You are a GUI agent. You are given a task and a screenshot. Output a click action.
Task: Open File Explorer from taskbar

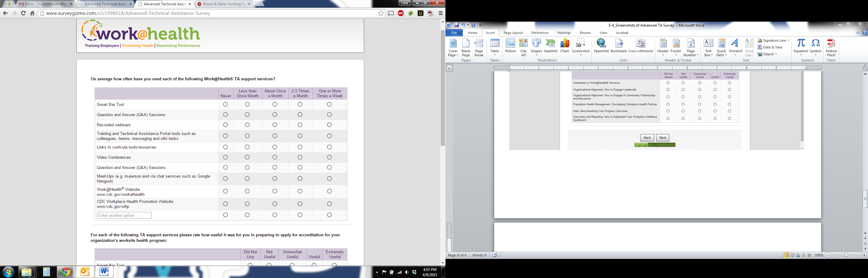coord(27,272)
